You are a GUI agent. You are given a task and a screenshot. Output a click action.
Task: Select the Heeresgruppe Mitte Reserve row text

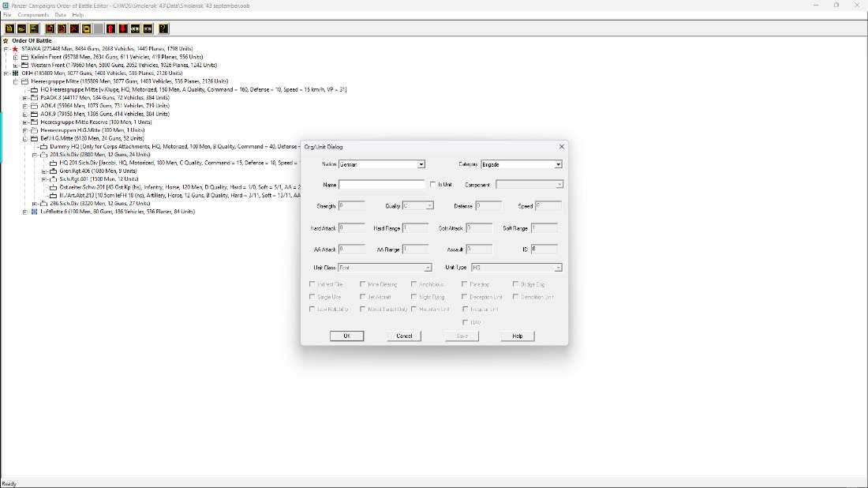[x=95, y=122]
